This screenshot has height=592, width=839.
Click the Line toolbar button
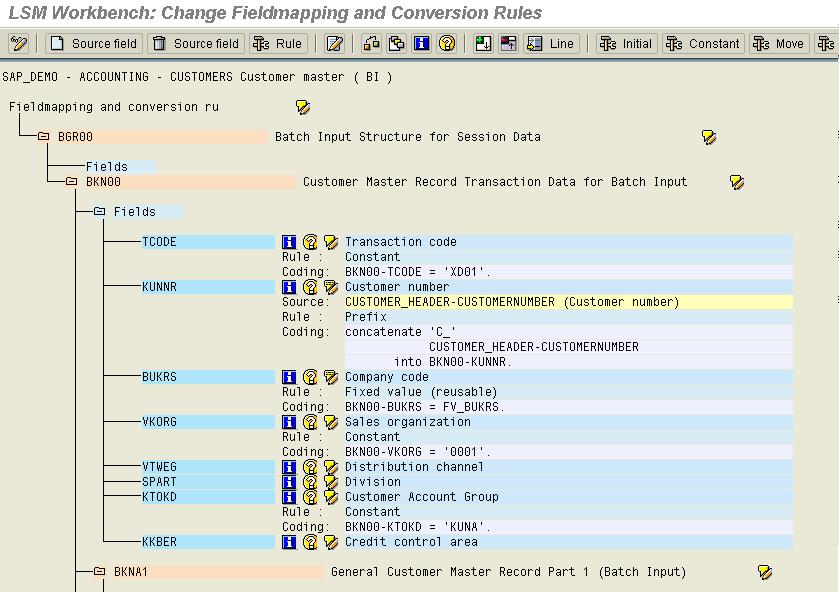pos(551,44)
